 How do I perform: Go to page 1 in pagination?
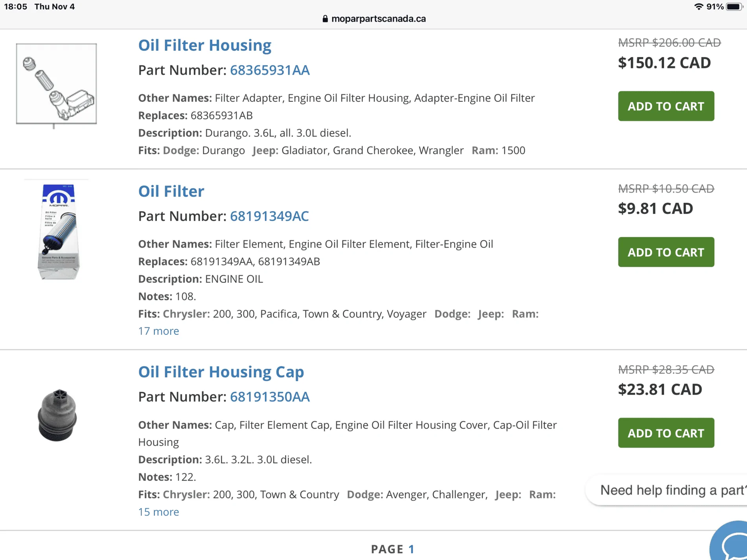pyautogui.click(x=411, y=549)
